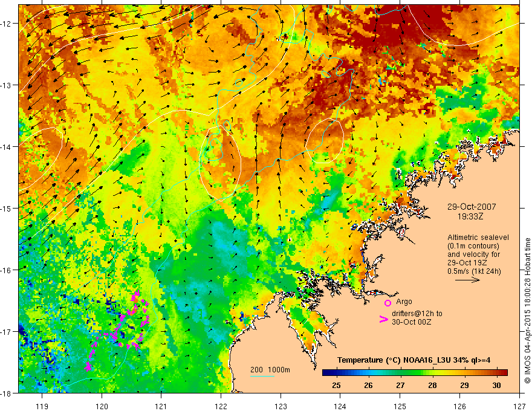Viewport: 532px width, 411px height.
Task: Click the longitude axis label 124
Action: pos(340,406)
